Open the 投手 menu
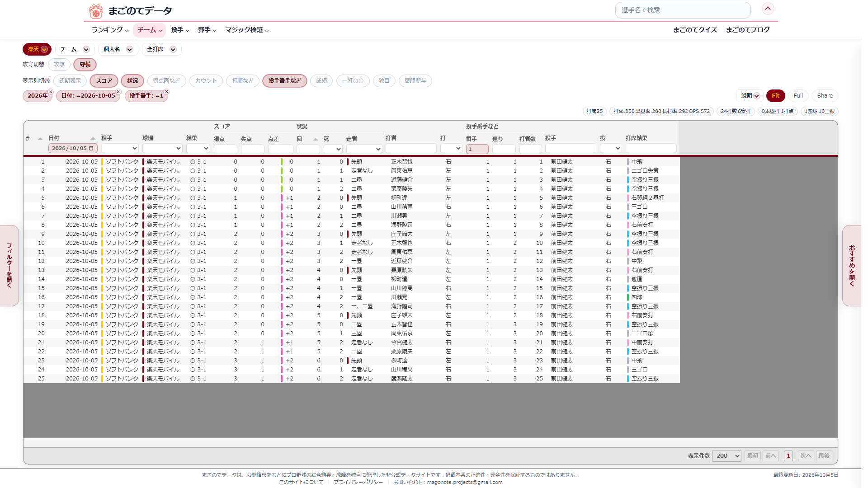Image resolution: width=868 pixels, height=488 pixels. [x=180, y=30]
